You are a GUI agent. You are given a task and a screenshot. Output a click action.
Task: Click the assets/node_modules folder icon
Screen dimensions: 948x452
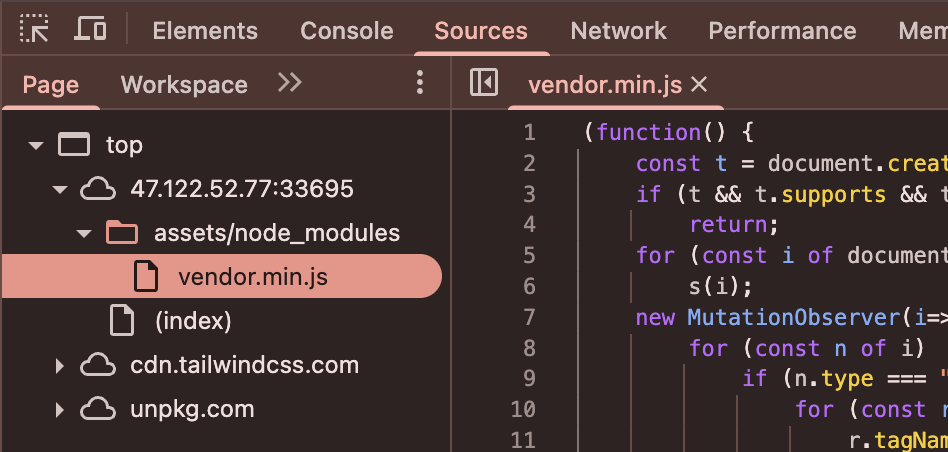[121, 233]
